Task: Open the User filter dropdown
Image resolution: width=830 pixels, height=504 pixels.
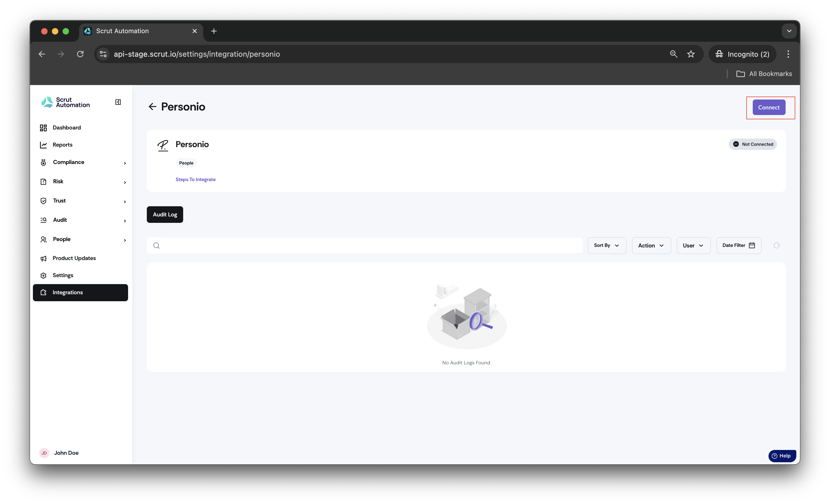Action: coord(693,246)
